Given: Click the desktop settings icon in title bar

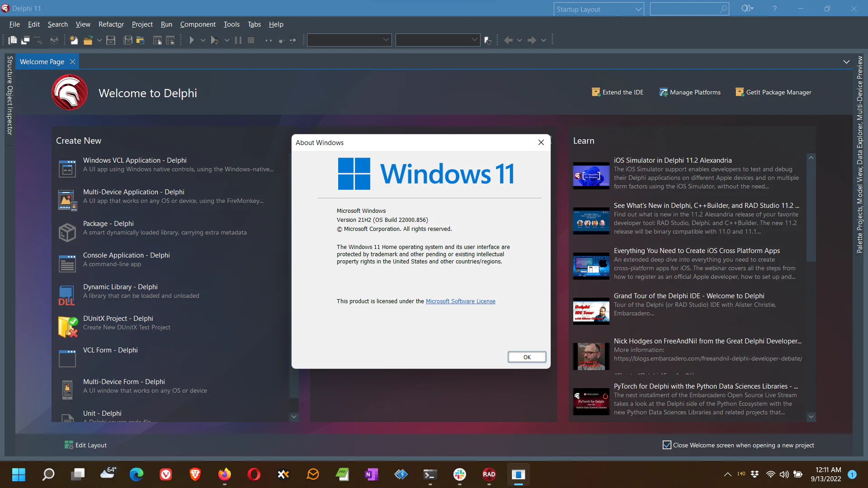Looking at the screenshot, I should click(x=747, y=9).
